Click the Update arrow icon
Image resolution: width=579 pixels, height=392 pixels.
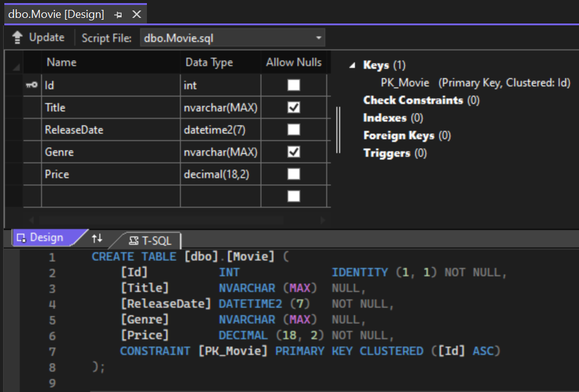17,38
